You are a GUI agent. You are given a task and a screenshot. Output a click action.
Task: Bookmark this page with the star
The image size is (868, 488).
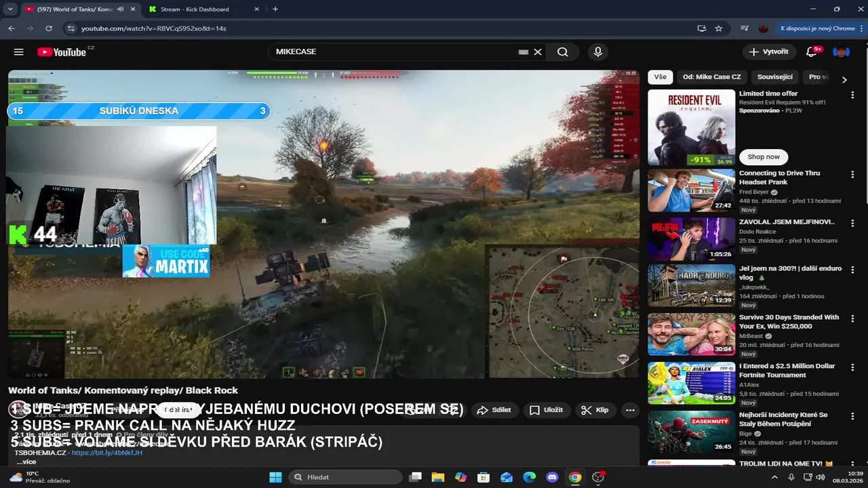[x=719, y=28]
